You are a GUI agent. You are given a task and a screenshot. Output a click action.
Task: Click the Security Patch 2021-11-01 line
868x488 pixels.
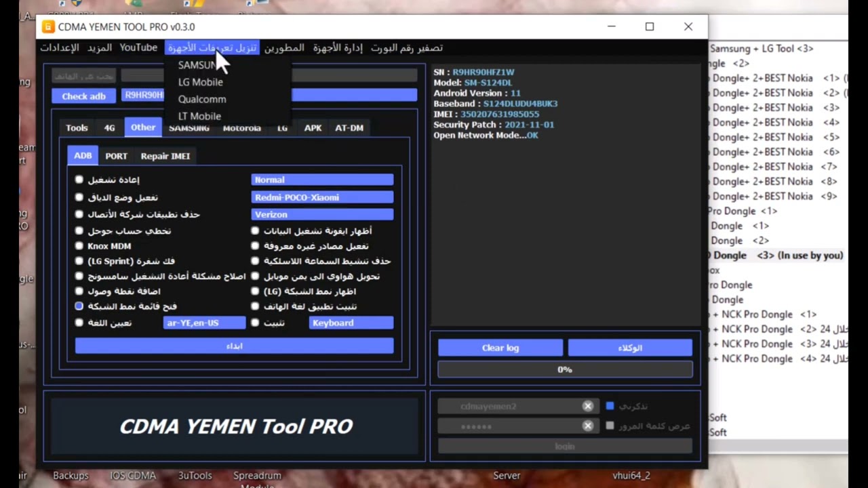[x=494, y=125]
